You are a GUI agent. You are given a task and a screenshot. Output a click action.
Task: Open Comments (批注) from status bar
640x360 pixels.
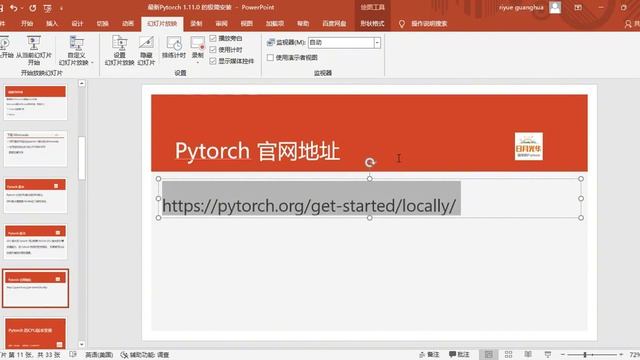459,355
